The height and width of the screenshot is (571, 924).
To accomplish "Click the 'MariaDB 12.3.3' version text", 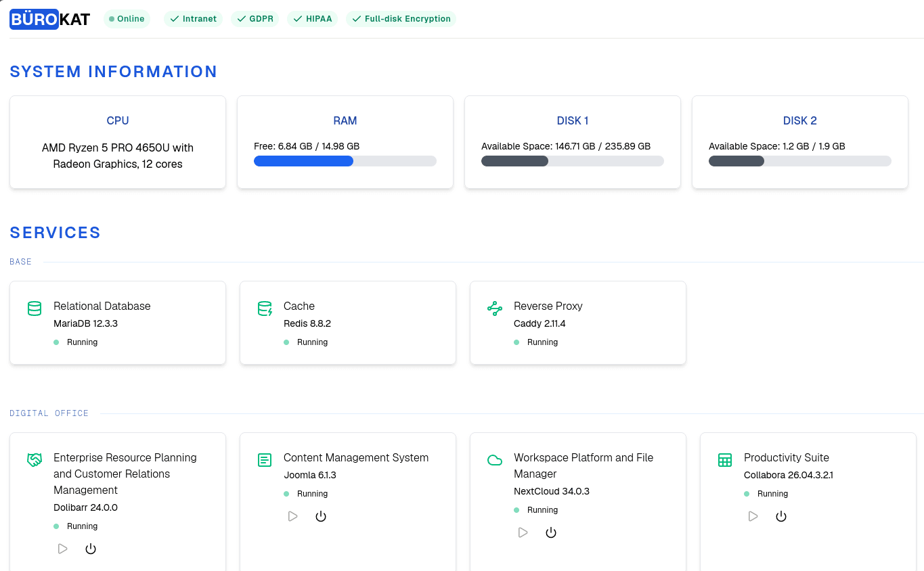I will 85,323.
